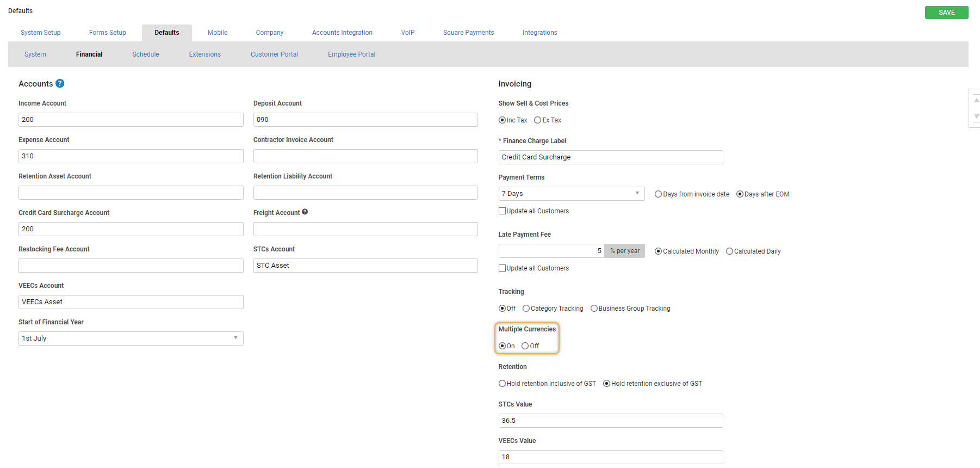Click the Contractor Invoice Account field
Viewport: 980px width, 468px height.
(x=365, y=156)
